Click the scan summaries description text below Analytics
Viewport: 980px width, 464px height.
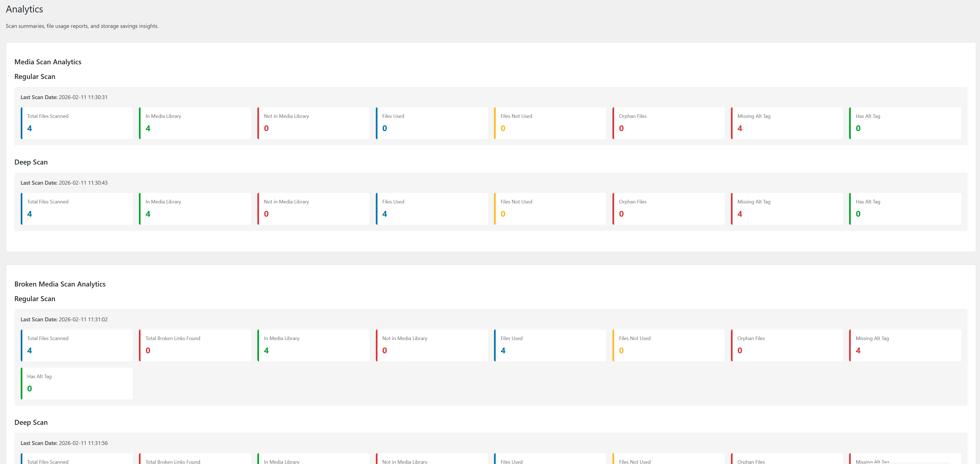(82, 26)
